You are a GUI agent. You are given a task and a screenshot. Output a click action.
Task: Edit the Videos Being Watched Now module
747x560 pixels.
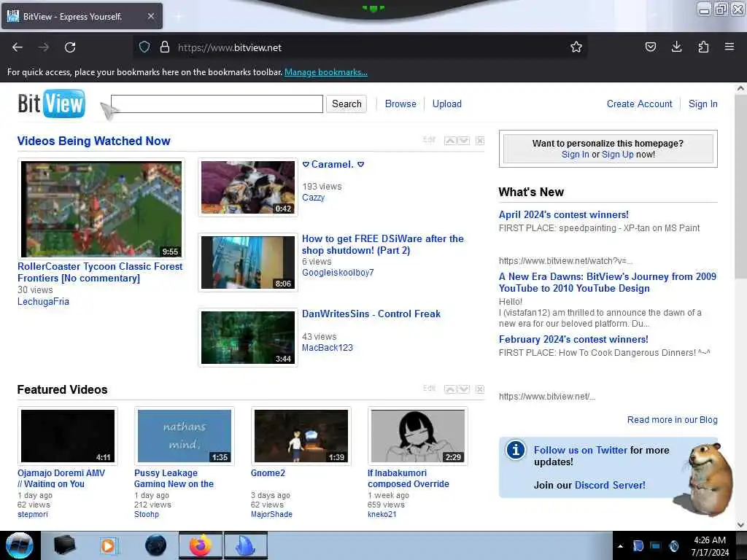pyautogui.click(x=429, y=139)
